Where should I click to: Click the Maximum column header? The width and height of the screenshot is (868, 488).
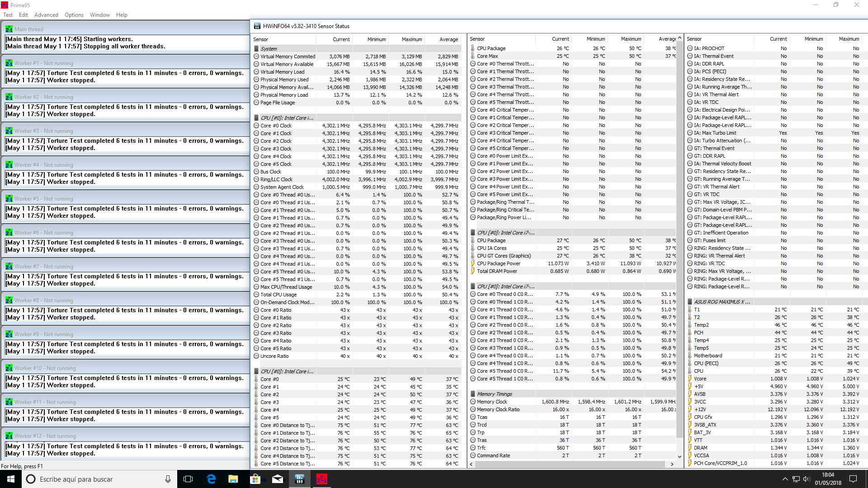click(x=411, y=39)
